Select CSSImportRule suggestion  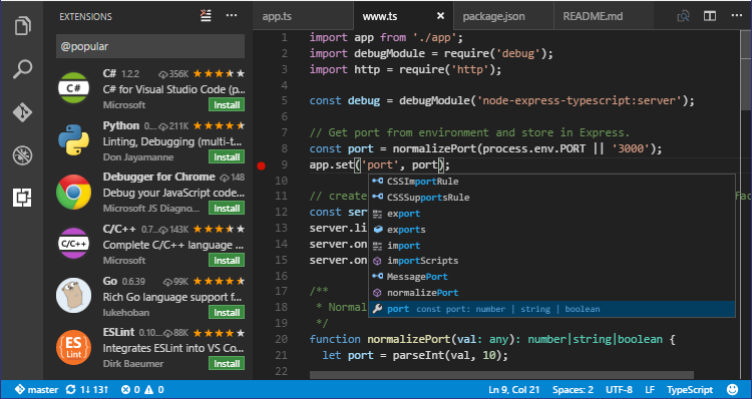[552, 181]
